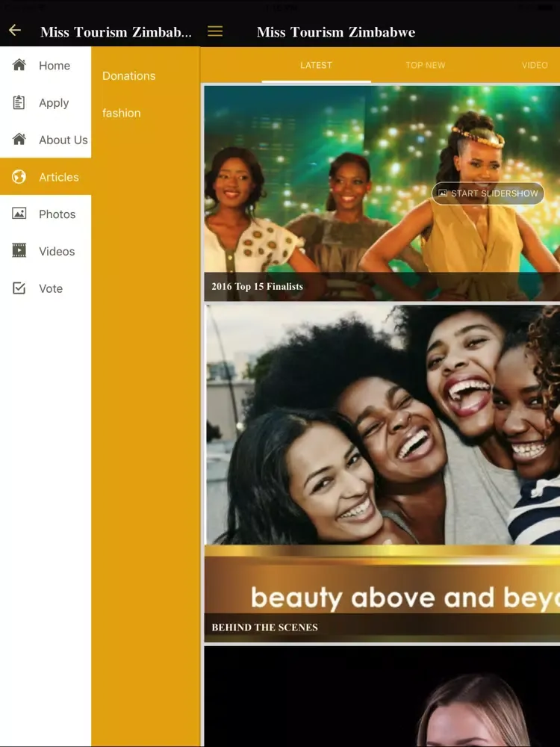Click the Photos picture icon
The width and height of the screenshot is (560, 747).
click(19, 214)
